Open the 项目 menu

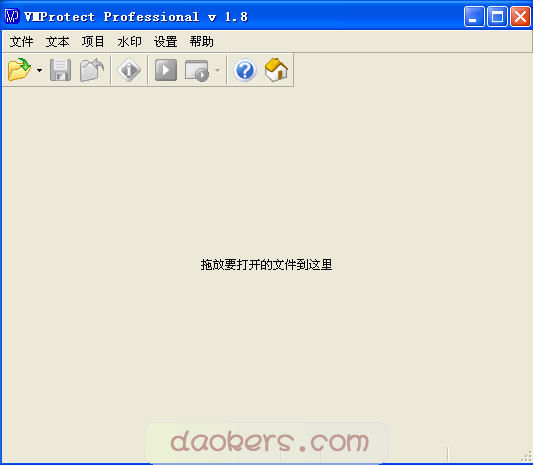93,42
